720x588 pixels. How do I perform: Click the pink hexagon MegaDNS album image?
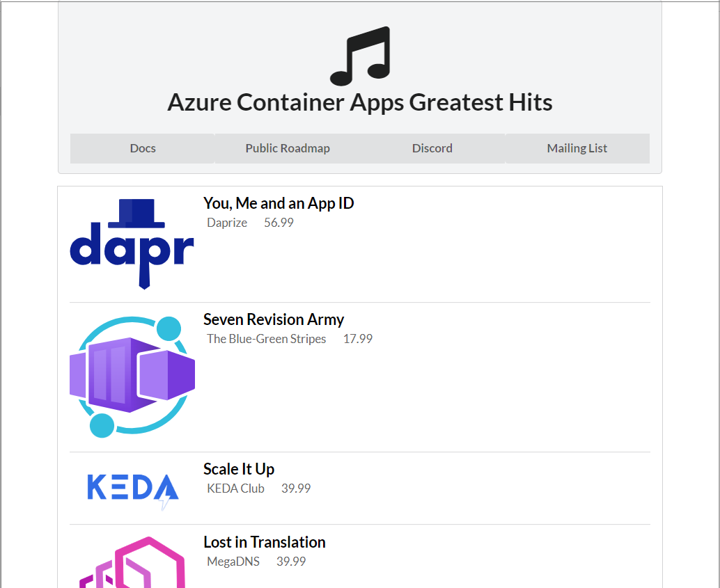(x=132, y=562)
